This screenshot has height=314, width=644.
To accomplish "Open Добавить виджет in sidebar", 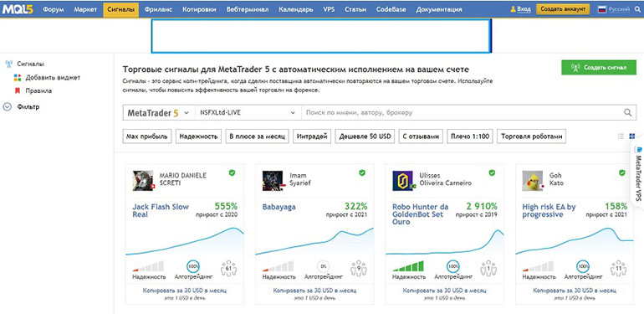I will tap(53, 77).
